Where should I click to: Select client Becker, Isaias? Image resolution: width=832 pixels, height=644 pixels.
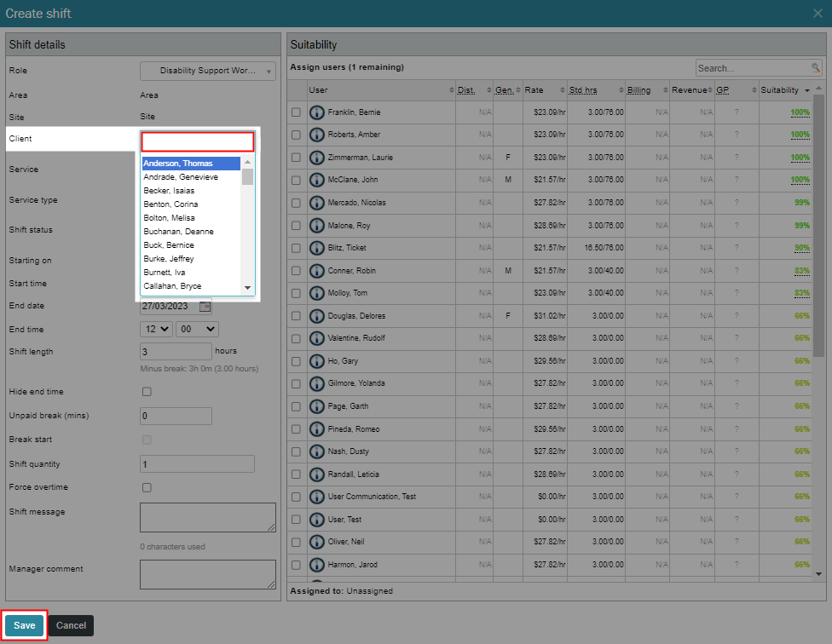tap(191, 191)
